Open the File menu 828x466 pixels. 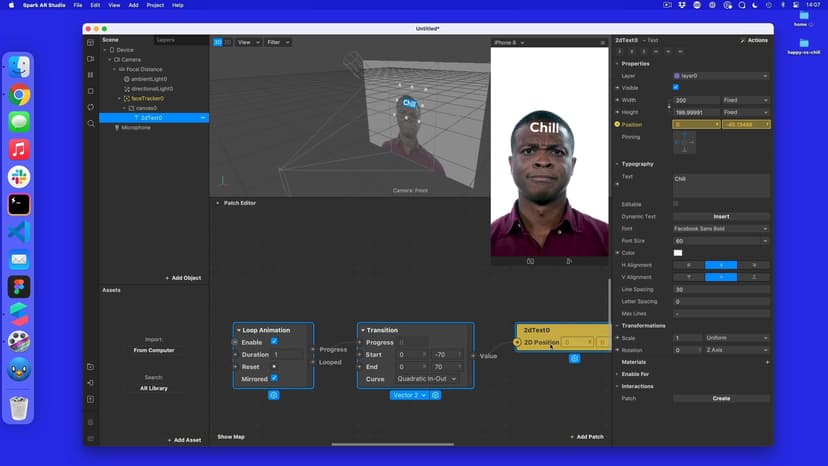tap(78, 5)
